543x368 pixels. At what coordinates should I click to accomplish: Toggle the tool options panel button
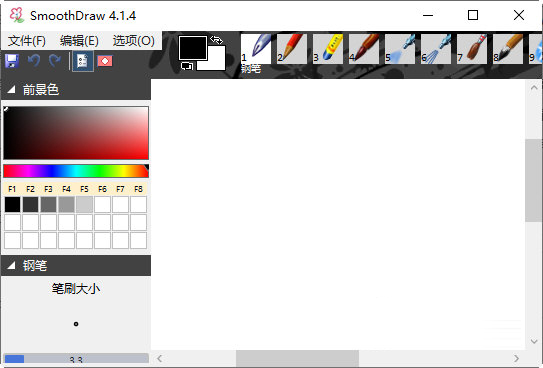[82, 61]
